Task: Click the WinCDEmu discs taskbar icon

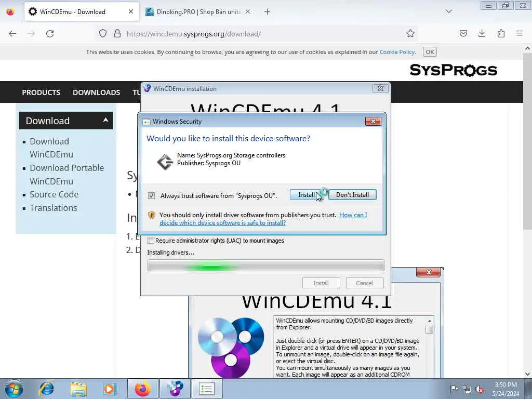Action: tap(175, 389)
